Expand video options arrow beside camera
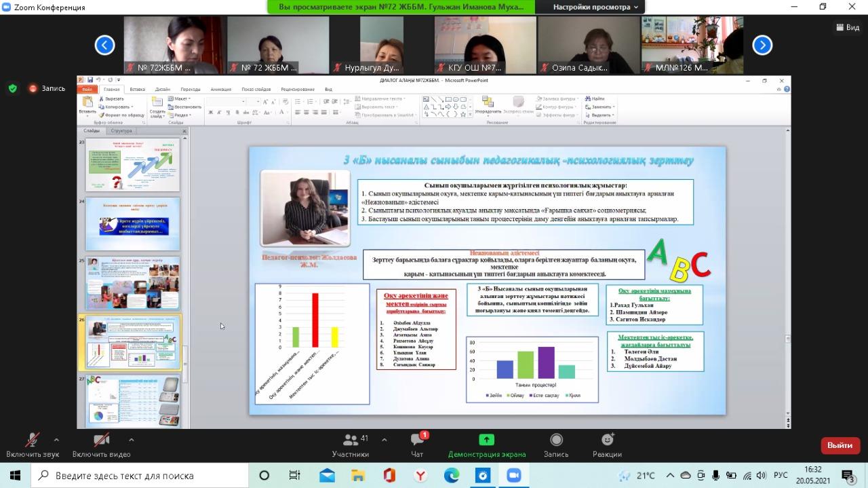Image resolution: width=868 pixels, height=488 pixels. pyautogui.click(x=131, y=439)
